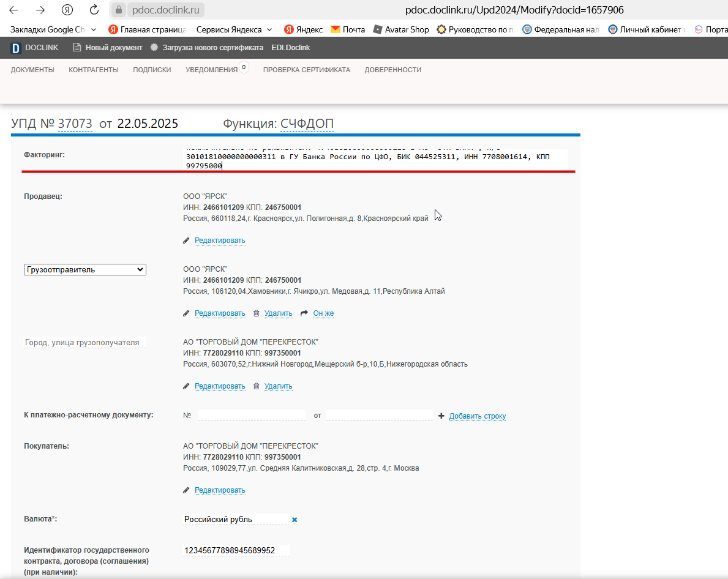Create a document via Новый документ
728x579 pixels.
tap(108, 48)
